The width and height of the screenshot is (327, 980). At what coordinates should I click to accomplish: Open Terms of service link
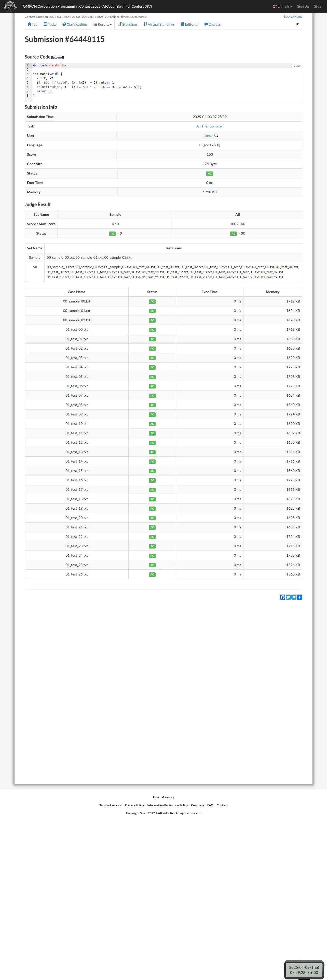110,805
